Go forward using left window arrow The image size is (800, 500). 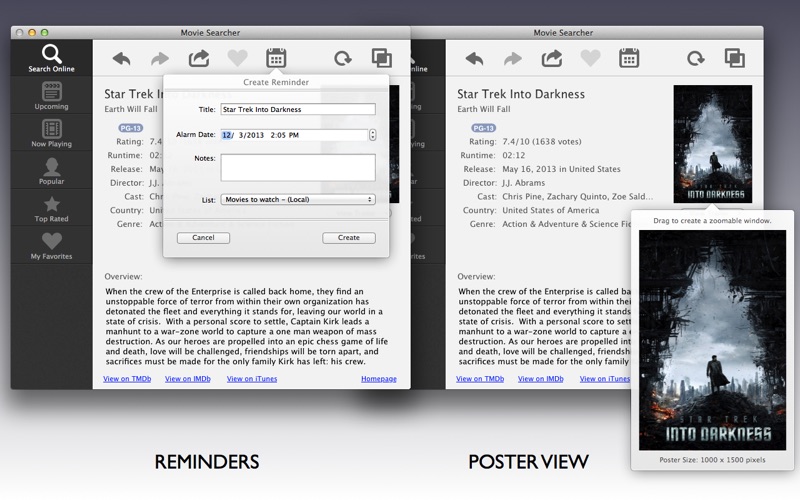coord(160,59)
